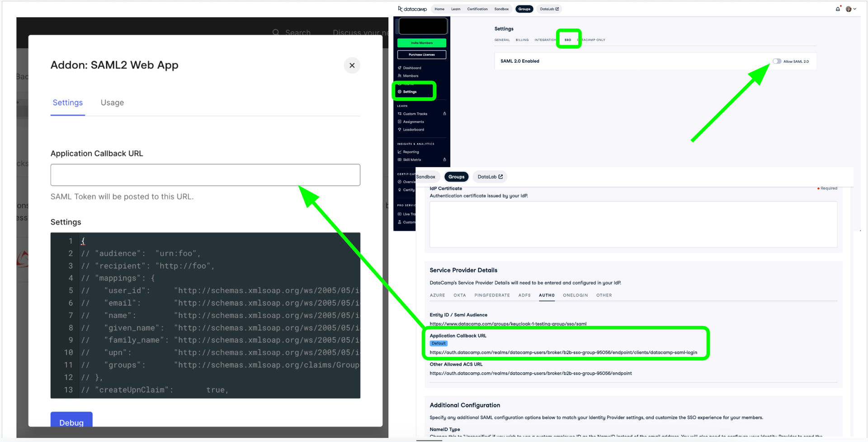Image resolution: width=868 pixels, height=442 pixels.
Task: Select the AZURE service provider tab
Action: (437, 295)
